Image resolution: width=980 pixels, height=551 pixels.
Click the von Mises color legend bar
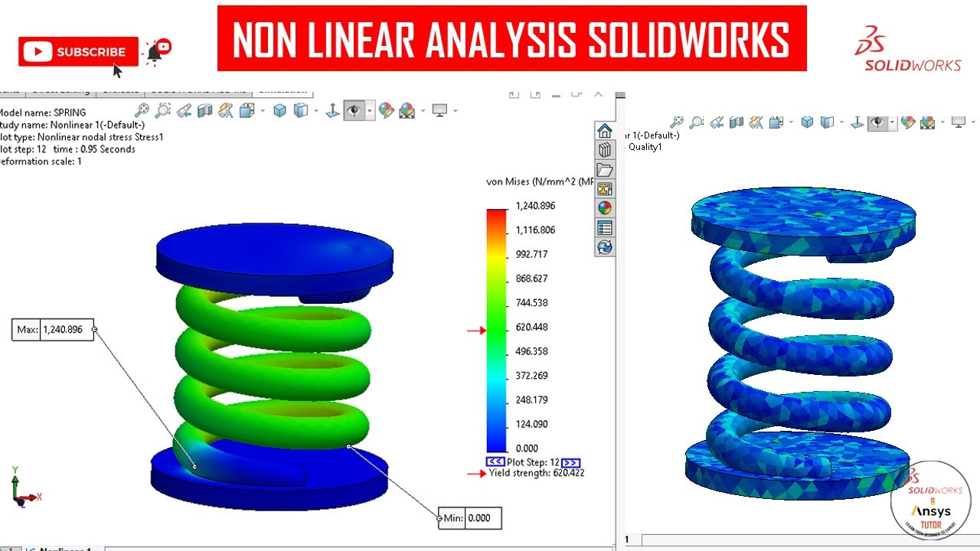pos(496,331)
